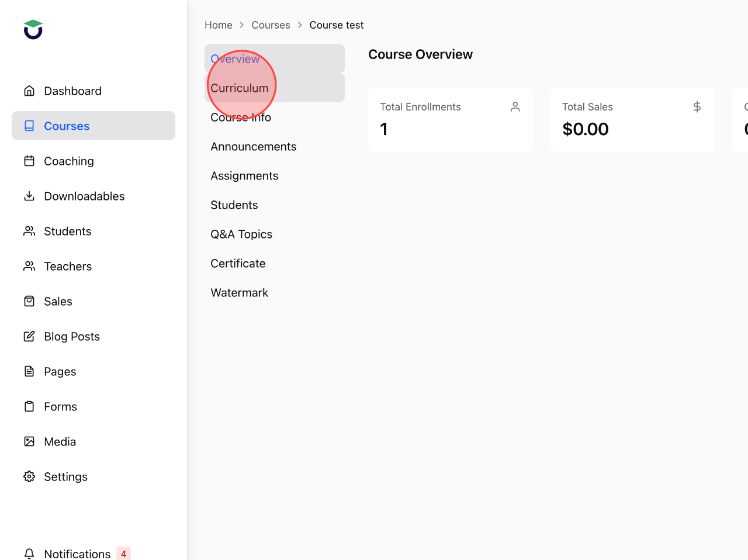The image size is (748, 560).
Task: Click the $0.00 sales value
Action: pyautogui.click(x=586, y=129)
